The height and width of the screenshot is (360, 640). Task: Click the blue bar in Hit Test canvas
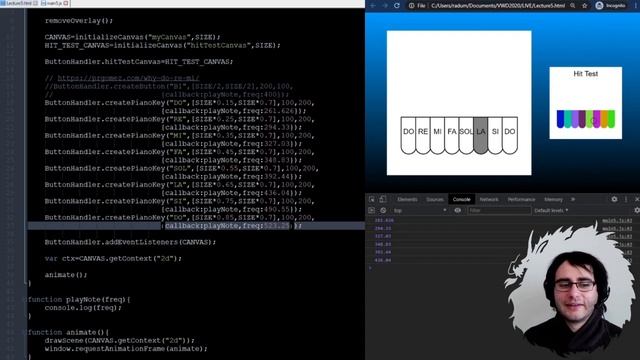560,118
